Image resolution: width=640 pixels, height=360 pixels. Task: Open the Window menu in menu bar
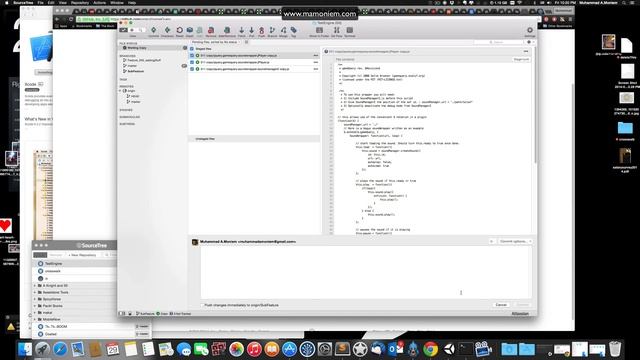(x=117, y=2)
